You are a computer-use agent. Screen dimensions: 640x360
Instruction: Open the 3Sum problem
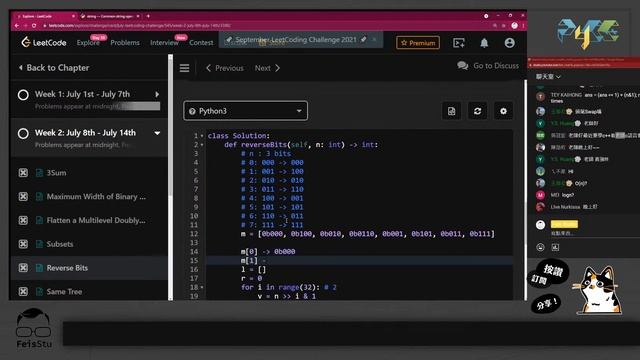pos(56,173)
